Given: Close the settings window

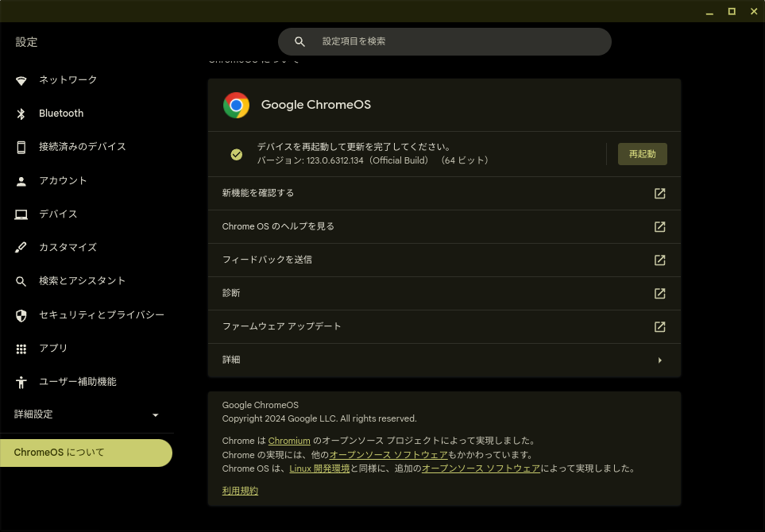Looking at the screenshot, I should [754, 11].
